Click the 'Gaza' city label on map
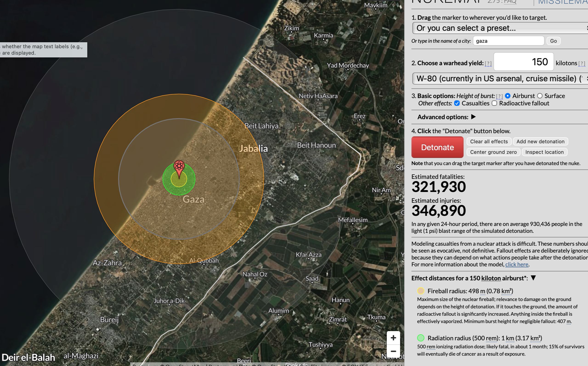588x366 pixels. pos(193,200)
